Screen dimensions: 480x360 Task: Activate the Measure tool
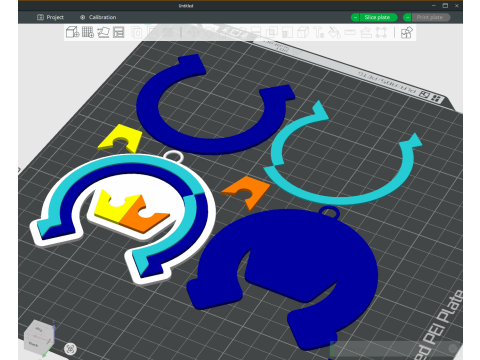pos(350,32)
